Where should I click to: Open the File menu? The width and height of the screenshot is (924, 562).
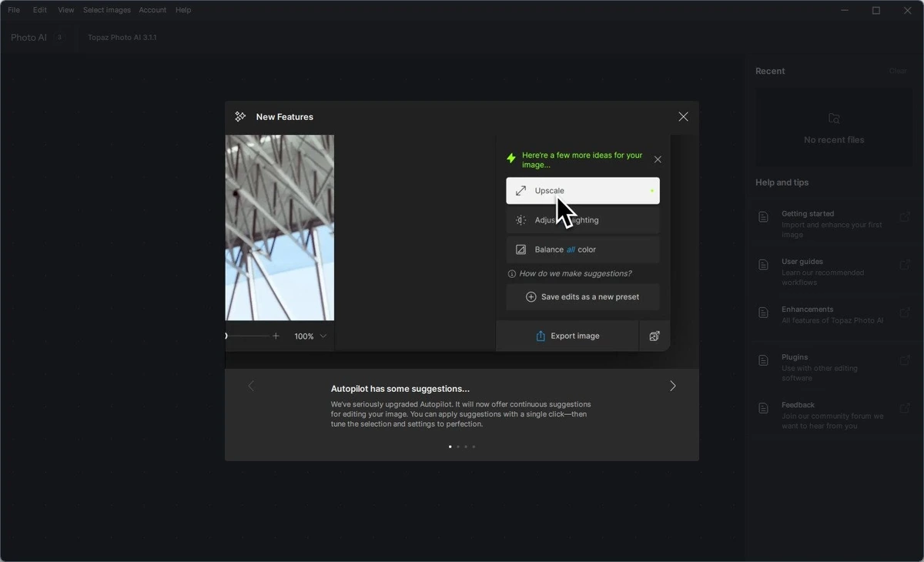tap(14, 10)
